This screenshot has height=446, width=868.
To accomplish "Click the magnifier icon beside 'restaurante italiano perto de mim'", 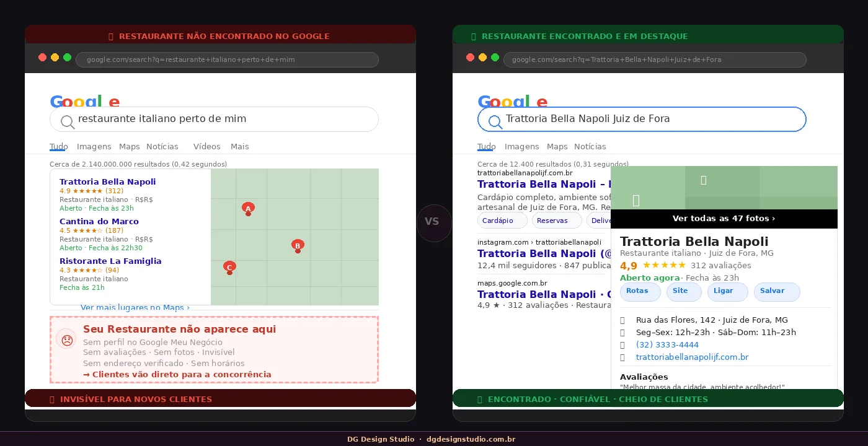I will pyautogui.click(x=68, y=122).
